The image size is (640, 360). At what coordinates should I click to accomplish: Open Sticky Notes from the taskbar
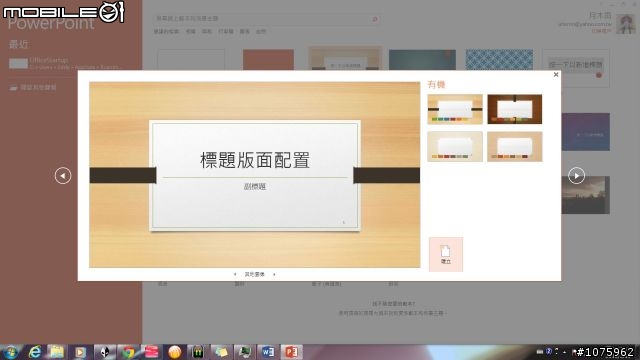pos(221,352)
